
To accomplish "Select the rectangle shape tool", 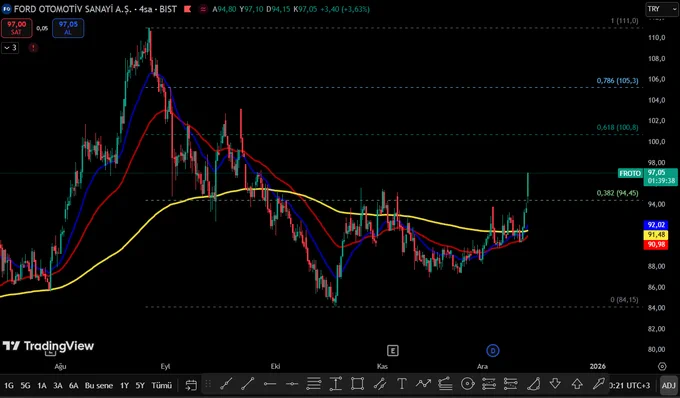I will tap(357, 384).
